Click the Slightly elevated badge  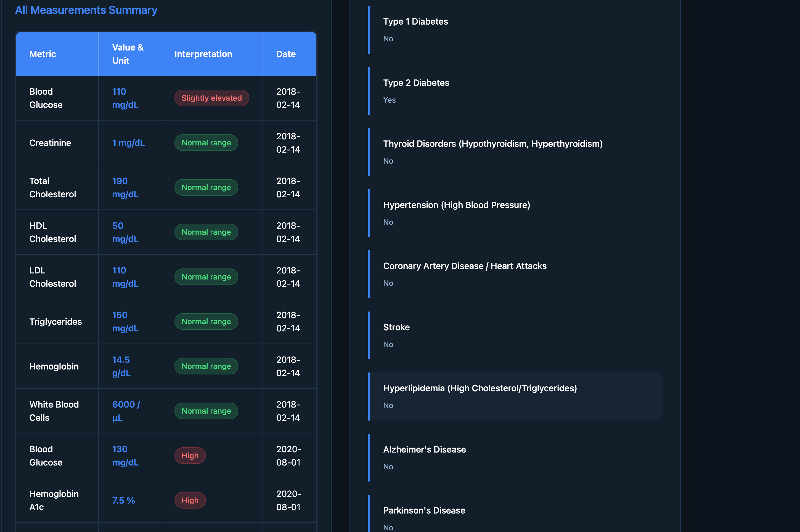coord(211,98)
